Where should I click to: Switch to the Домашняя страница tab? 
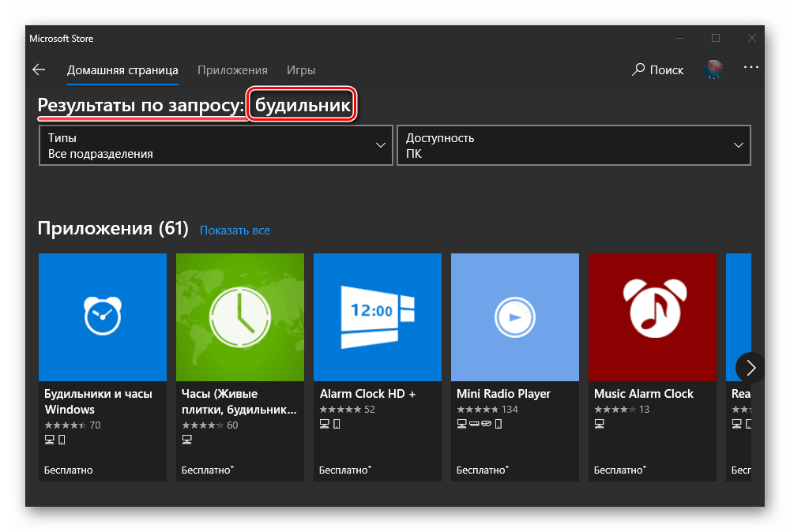click(x=122, y=70)
